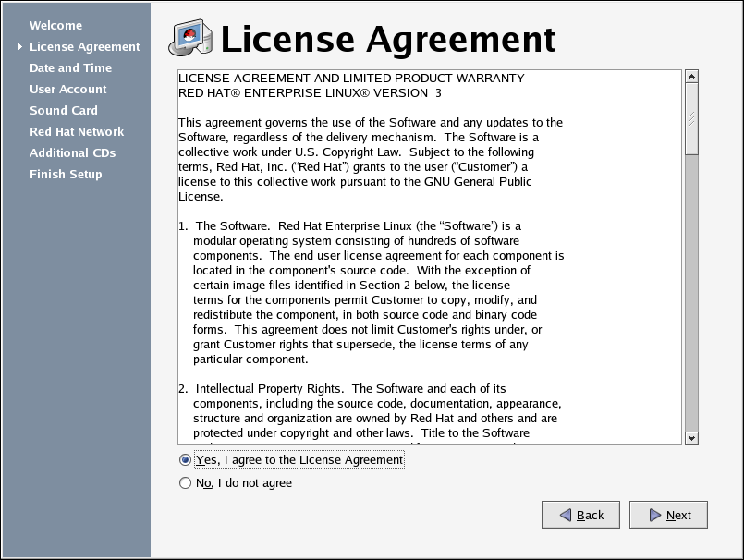
Task: Click the license text scrollbar thumb
Action: [690, 118]
